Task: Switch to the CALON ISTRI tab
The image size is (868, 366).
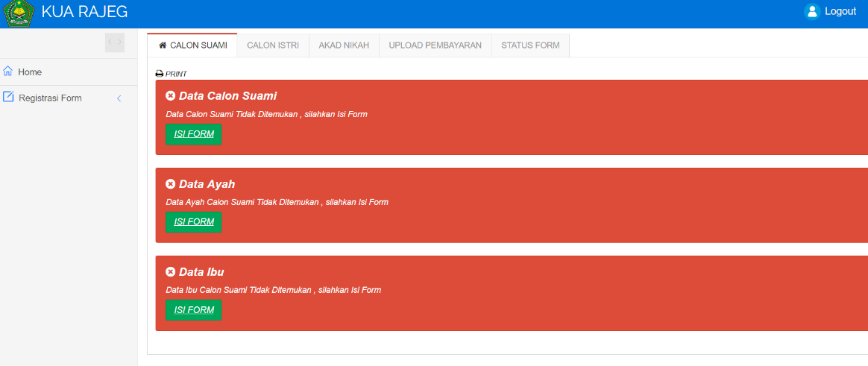Action: point(273,45)
